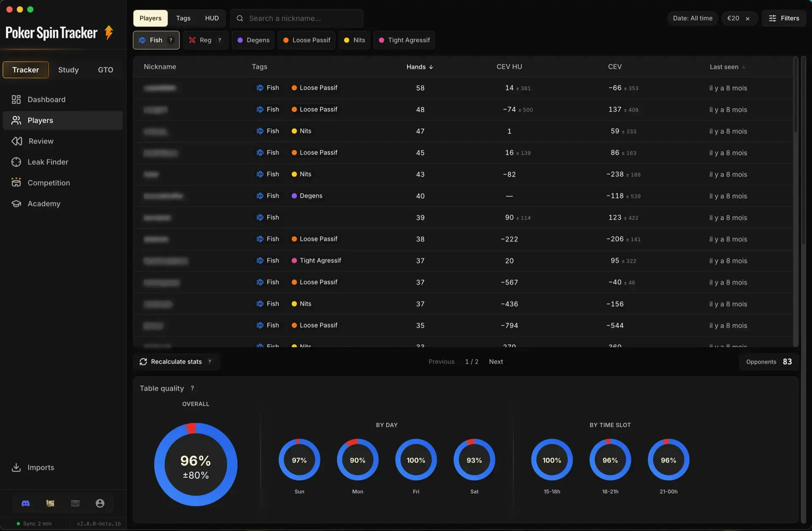Go to the Previous page of players

pos(441,362)
